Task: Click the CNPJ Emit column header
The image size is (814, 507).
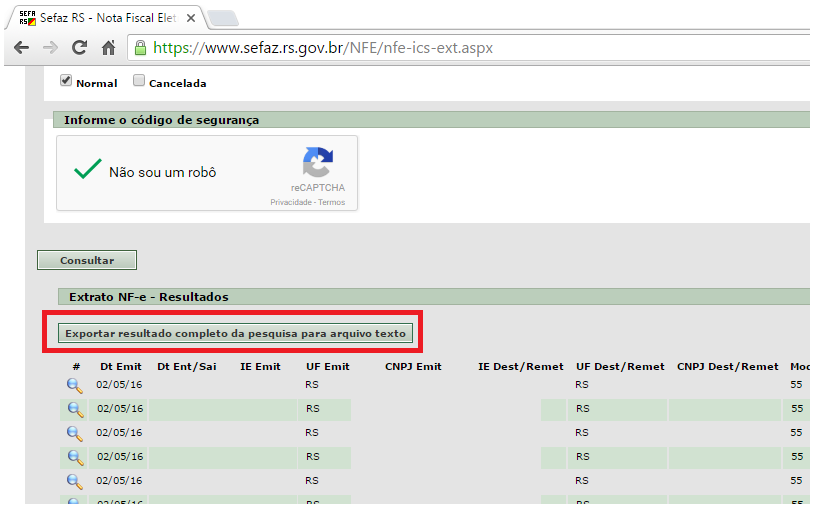Action: pos(413,367)
